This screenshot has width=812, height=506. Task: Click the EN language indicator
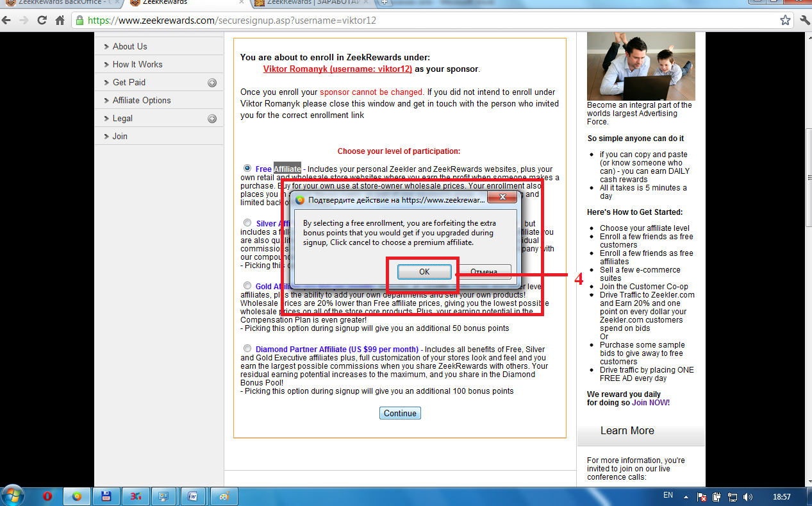pos(668,496)
